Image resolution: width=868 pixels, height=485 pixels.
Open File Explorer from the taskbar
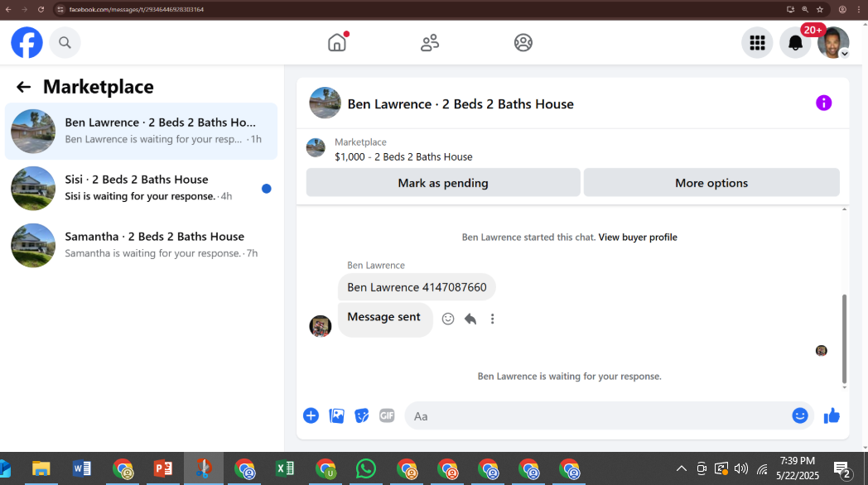41,469
